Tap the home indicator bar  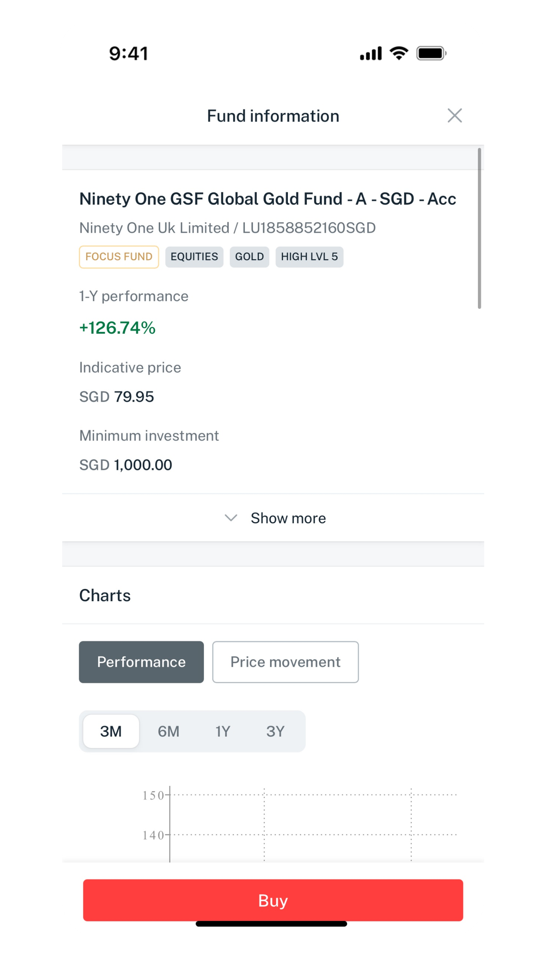[272, 924]
